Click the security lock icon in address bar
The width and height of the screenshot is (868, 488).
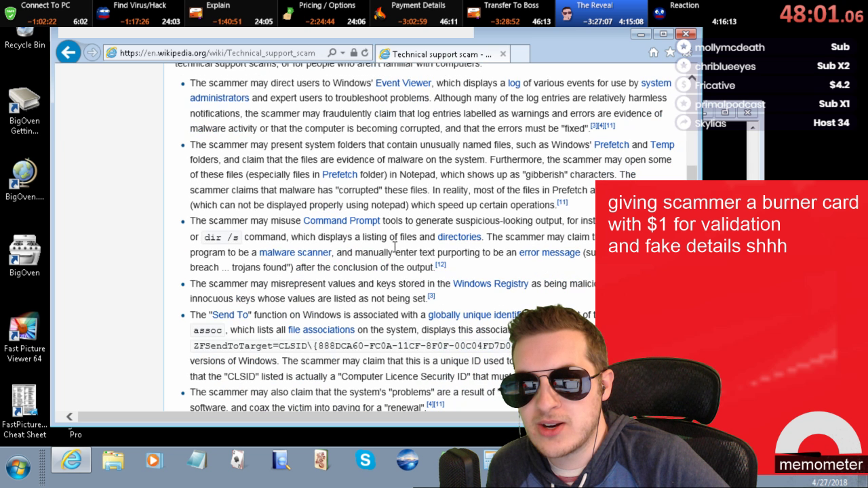(353, 53)
